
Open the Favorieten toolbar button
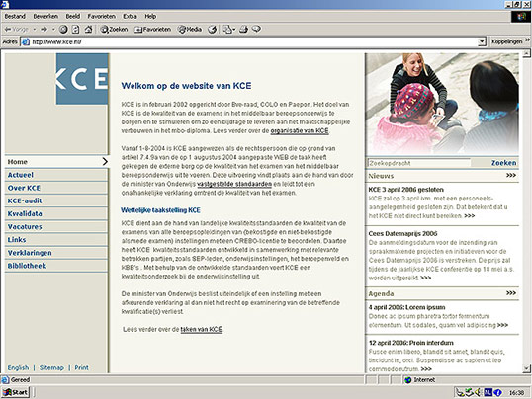coord(152,30)
